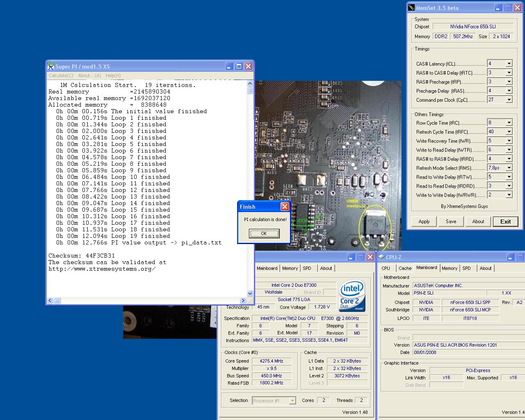This screenshot has height=420, width=525.
Task: Open Read to Write Delay (tRTW) dropdown
Action: click(x=509, y=177)
